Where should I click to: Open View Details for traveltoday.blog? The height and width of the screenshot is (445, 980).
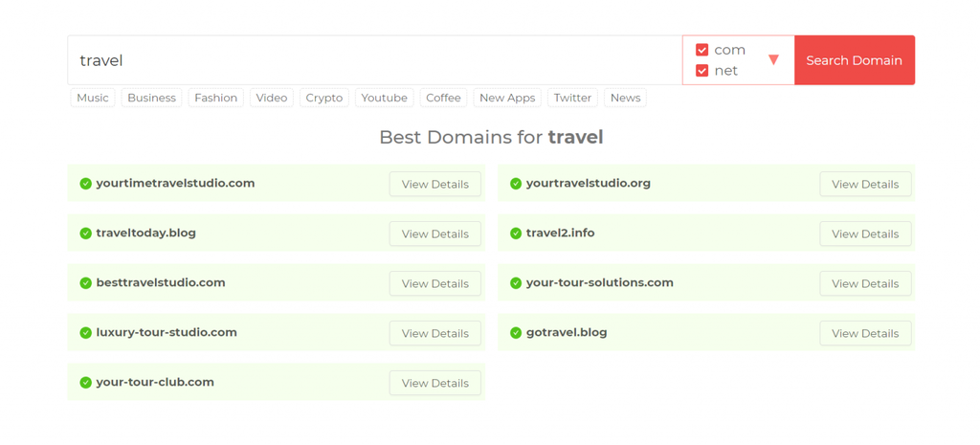pyautogui.click(x=435, y=234)
